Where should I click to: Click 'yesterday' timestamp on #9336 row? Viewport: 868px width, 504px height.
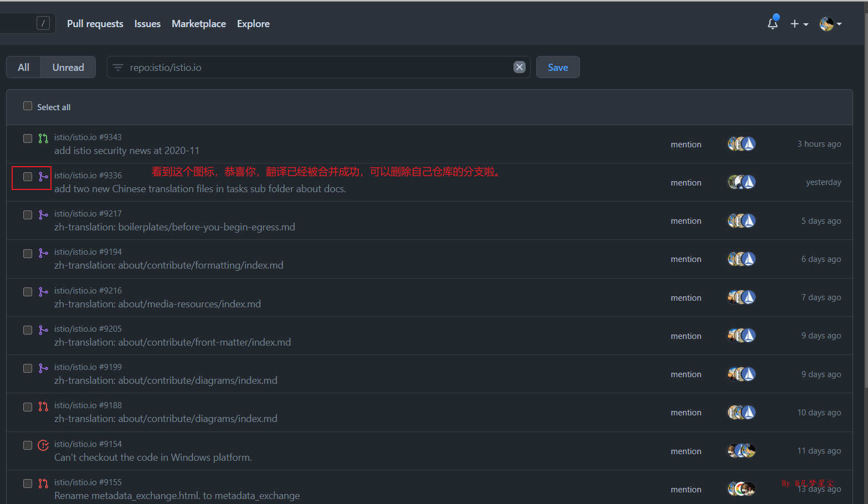click(x=823, y=182)
